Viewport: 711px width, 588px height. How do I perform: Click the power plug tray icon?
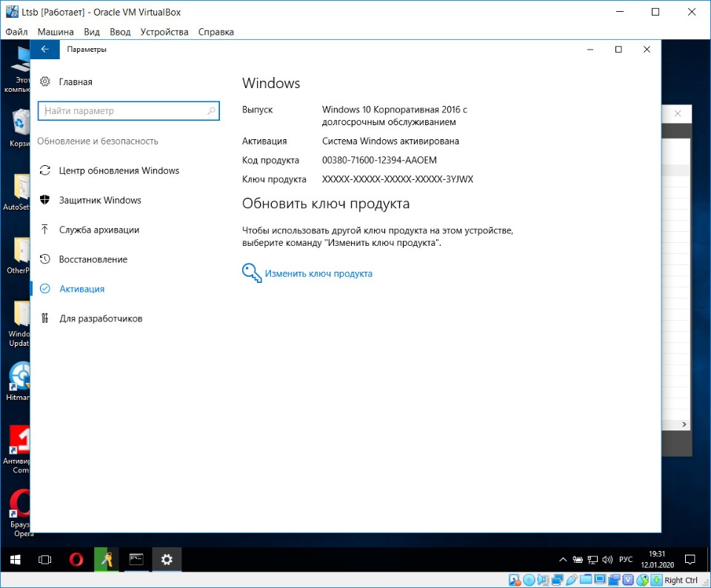[577, 559]
